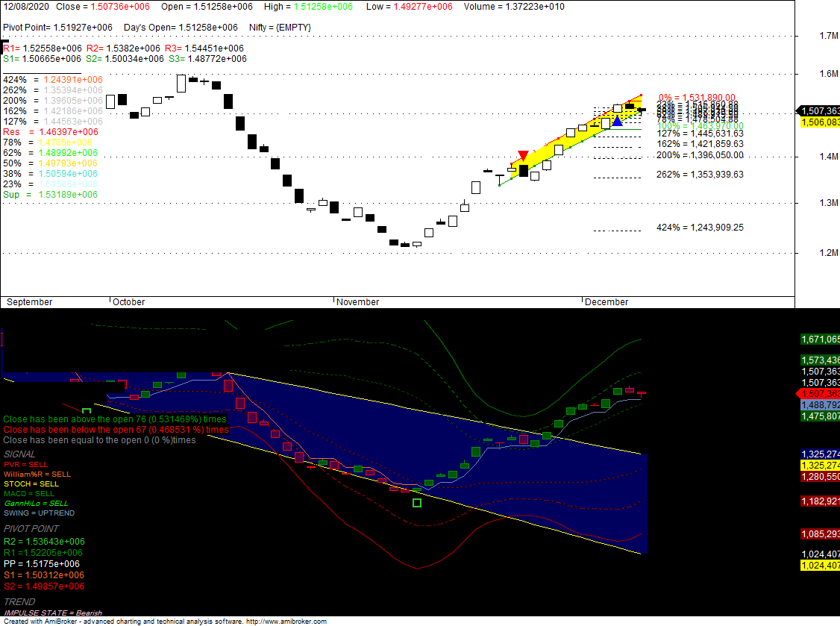Open the amibroker.com link in the footer
Screen dimensions: 840x626
pos(286,622)
